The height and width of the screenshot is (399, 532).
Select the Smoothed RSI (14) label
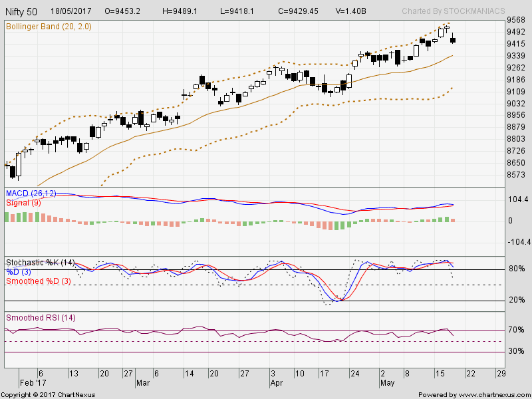click(x=41, y=318)
